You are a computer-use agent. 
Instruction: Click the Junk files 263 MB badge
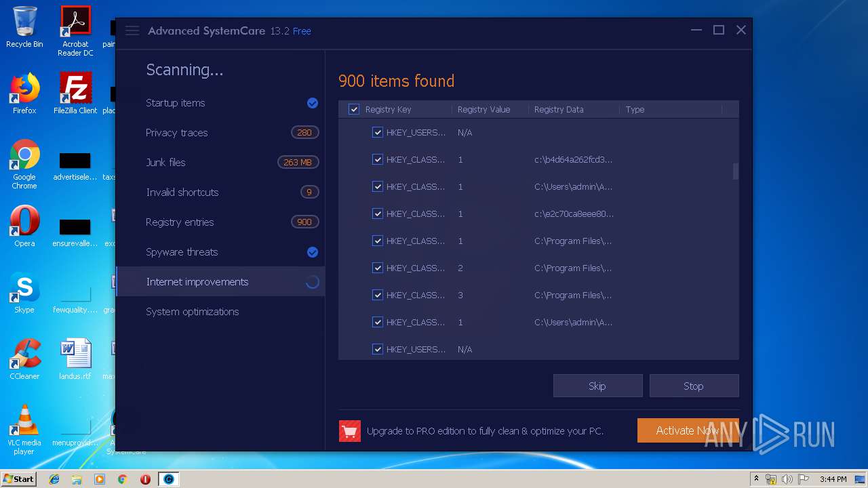298,163
